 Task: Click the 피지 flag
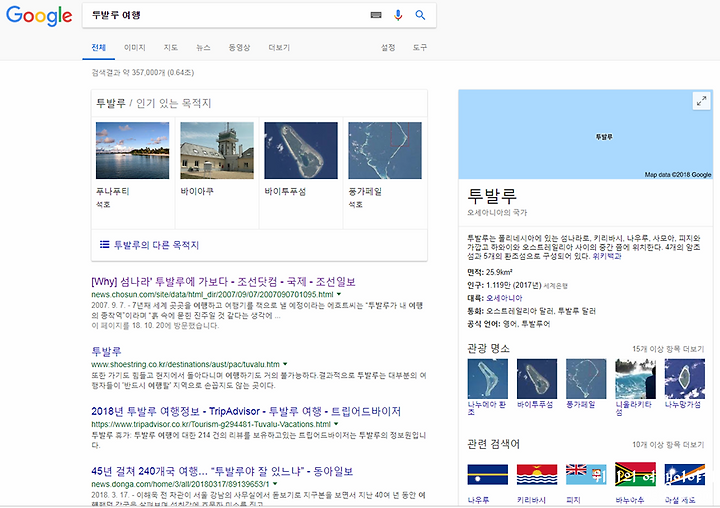pyautogui.click(x=586, y=474)
